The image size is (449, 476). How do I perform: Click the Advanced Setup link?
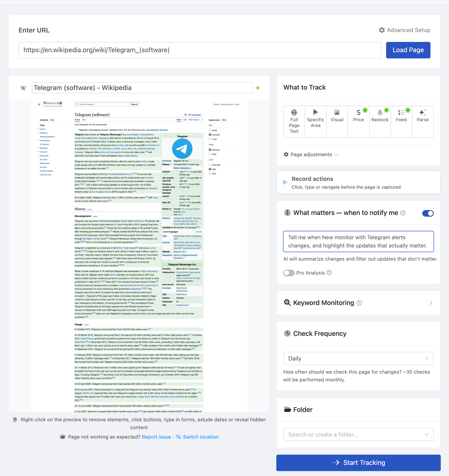pyautogui.click(x=405, y=30)
